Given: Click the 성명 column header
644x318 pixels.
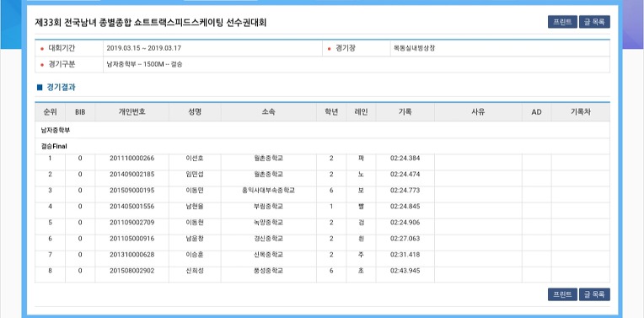Looking at the screenshot, I should (195, 111).
